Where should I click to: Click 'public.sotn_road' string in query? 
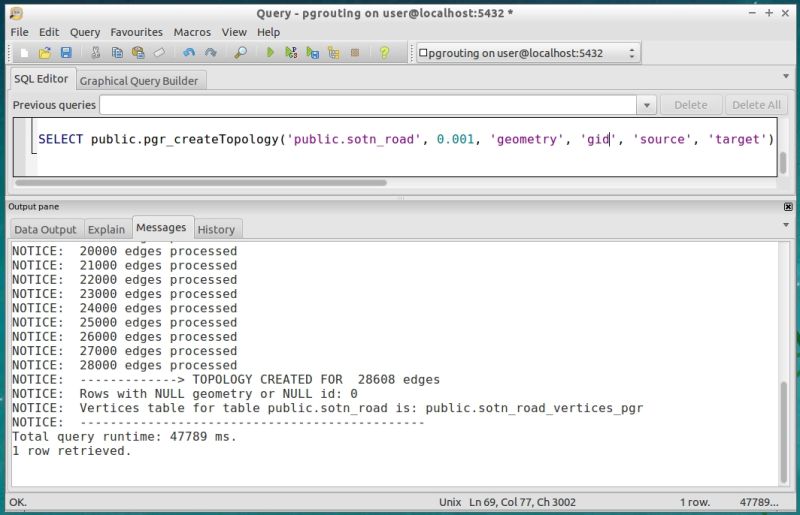pyautogui.click(x=354, y=139)
